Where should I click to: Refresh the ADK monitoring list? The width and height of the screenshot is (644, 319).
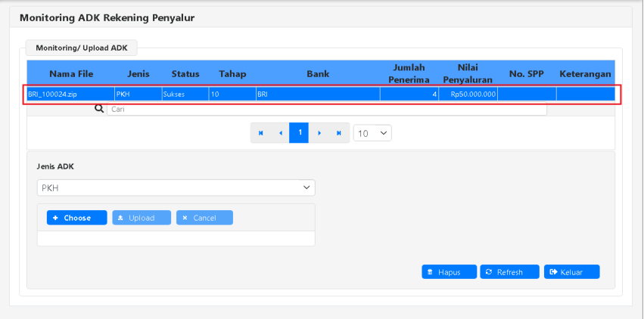(509, 272)
